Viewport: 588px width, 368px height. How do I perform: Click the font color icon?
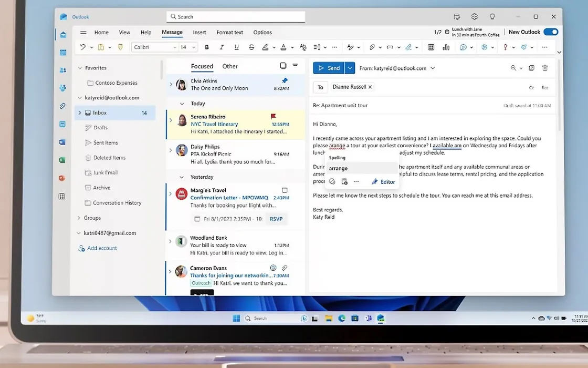point(283,47)
